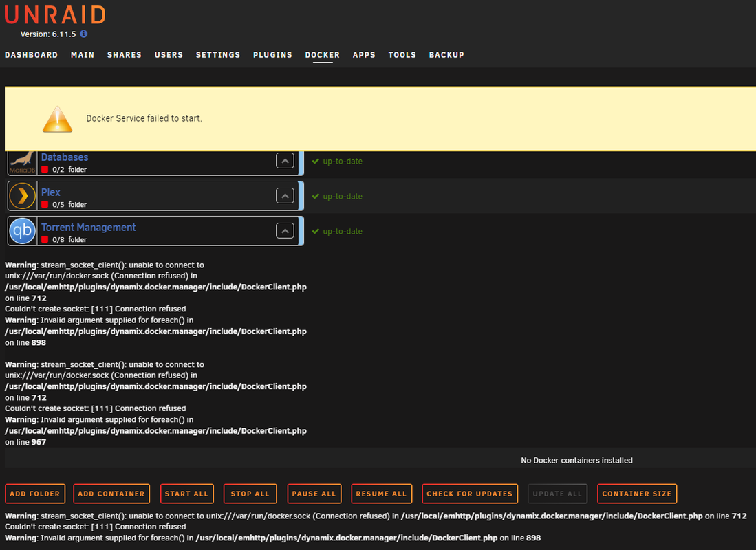Start all containers with Start All
The width and height of the screenshot is (756, 550).
tap(186, 494)
